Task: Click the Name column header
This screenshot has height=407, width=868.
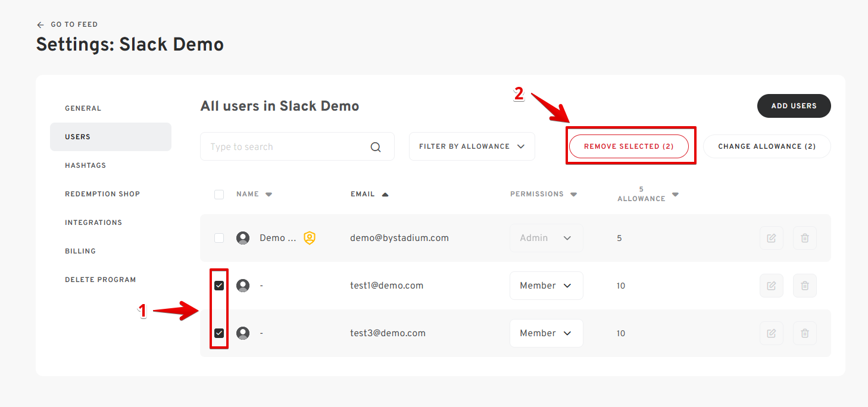Action: (x=248, y=194)
